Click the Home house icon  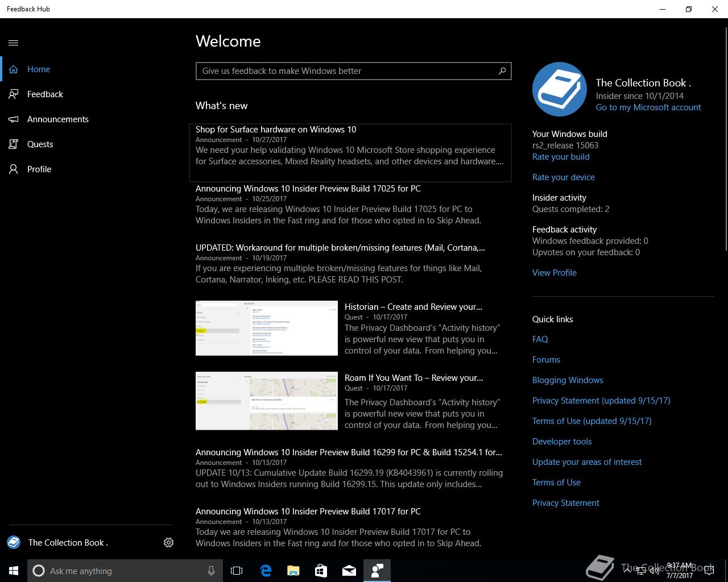tap(14, 69)
